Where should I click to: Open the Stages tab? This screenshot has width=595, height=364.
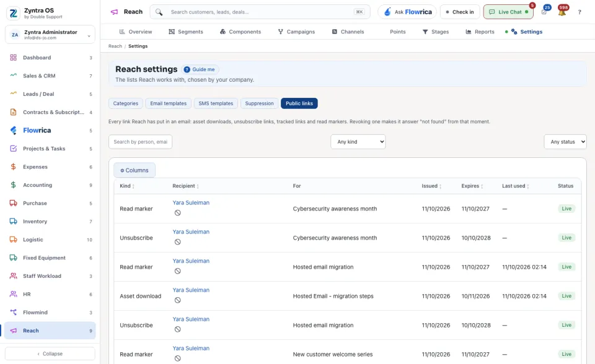436,32
